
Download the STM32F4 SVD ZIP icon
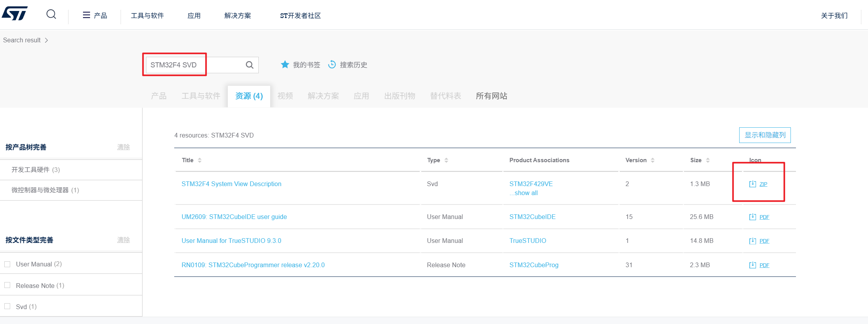tap(753, 184)
